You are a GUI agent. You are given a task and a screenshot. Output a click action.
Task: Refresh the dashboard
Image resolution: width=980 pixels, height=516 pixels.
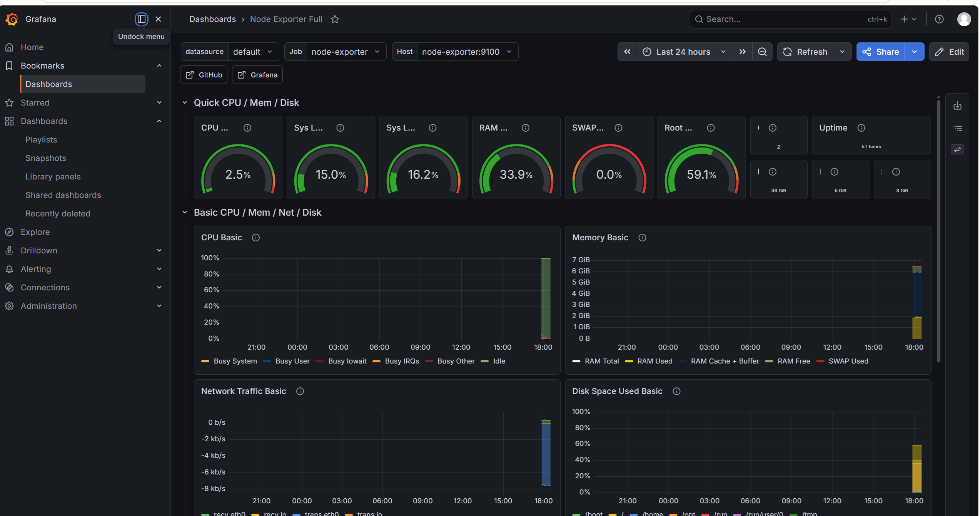click(x=805, y=52)
